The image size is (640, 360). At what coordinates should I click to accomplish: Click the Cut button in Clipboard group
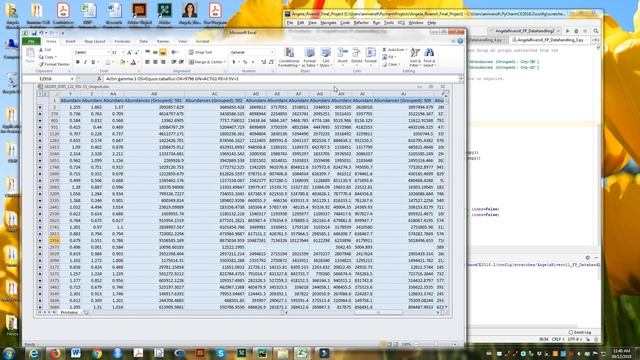pos(45,50)
